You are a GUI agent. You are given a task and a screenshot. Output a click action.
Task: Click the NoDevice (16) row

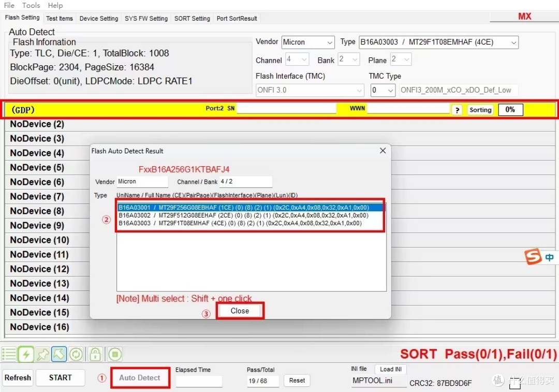pyautogui.click(x=279, y=327)
